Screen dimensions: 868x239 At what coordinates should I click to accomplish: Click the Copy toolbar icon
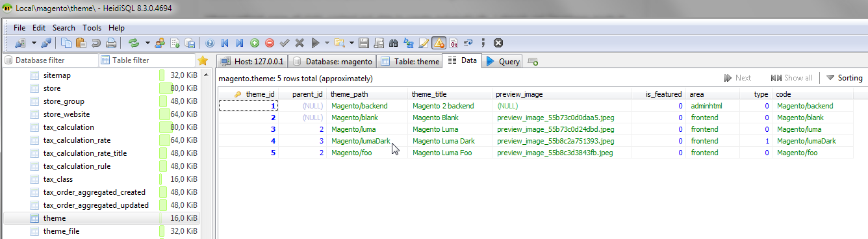tap(66, 43)
